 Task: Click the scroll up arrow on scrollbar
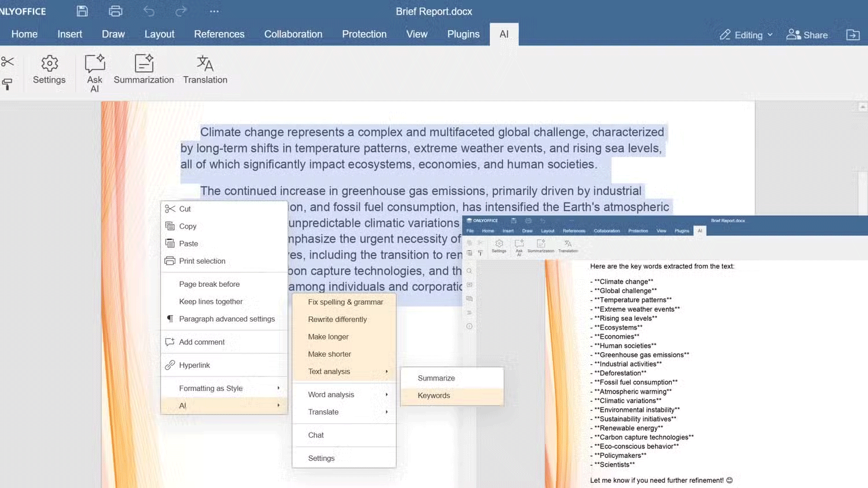(x=862, y=107)
